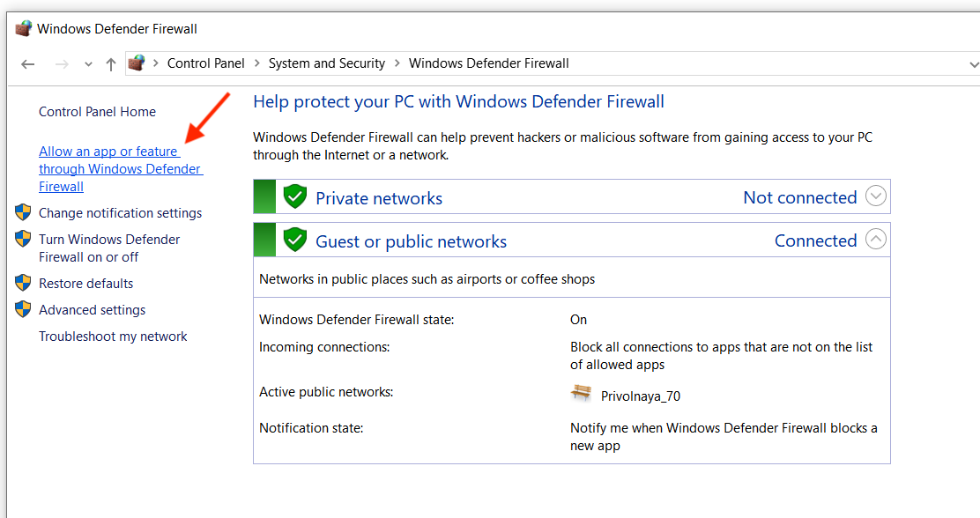Click the green shield on Private networks
The width and height of the screenshot is (980, 518).
point(295,196)
